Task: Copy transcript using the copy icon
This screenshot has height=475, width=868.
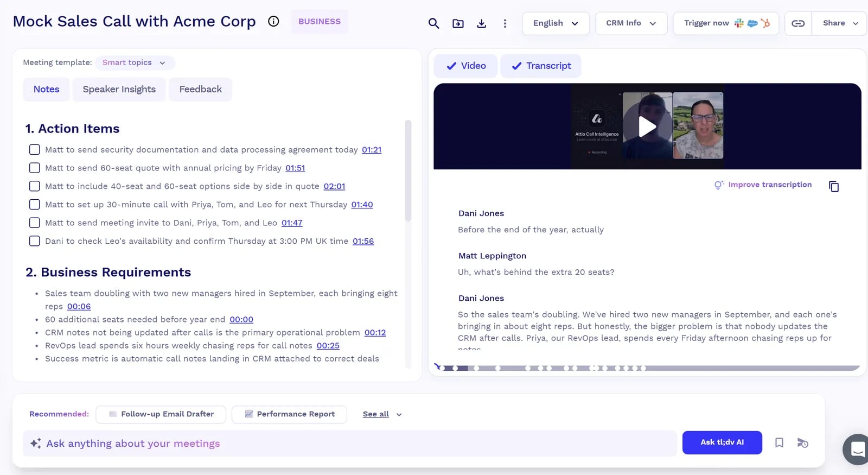Action: tap(834, 186)
